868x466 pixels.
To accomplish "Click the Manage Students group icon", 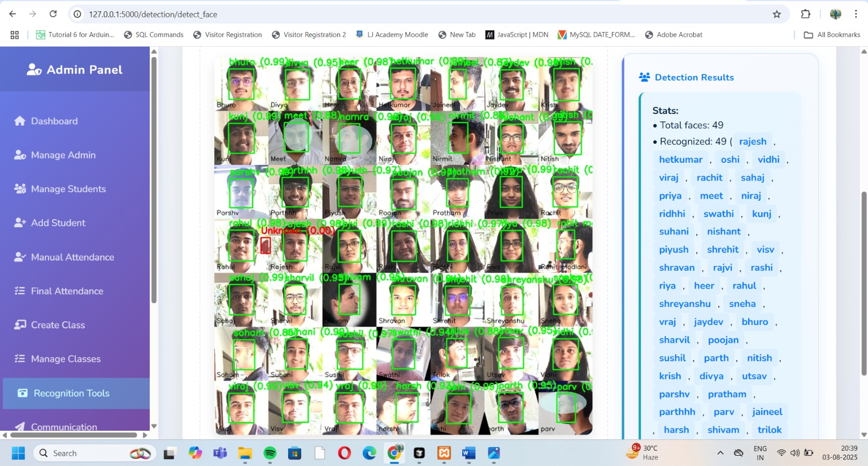I will [x=20, y=189].
